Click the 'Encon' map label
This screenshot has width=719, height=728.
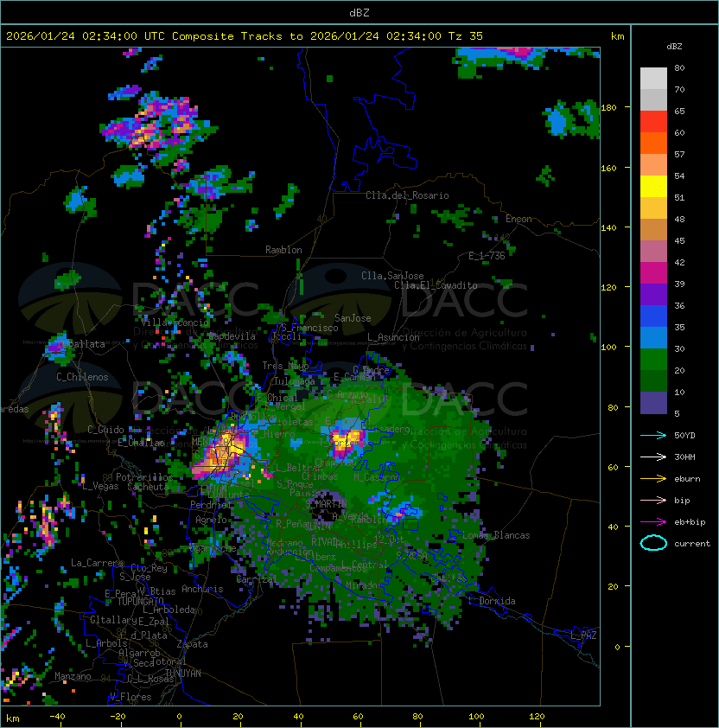click(519, 219)
